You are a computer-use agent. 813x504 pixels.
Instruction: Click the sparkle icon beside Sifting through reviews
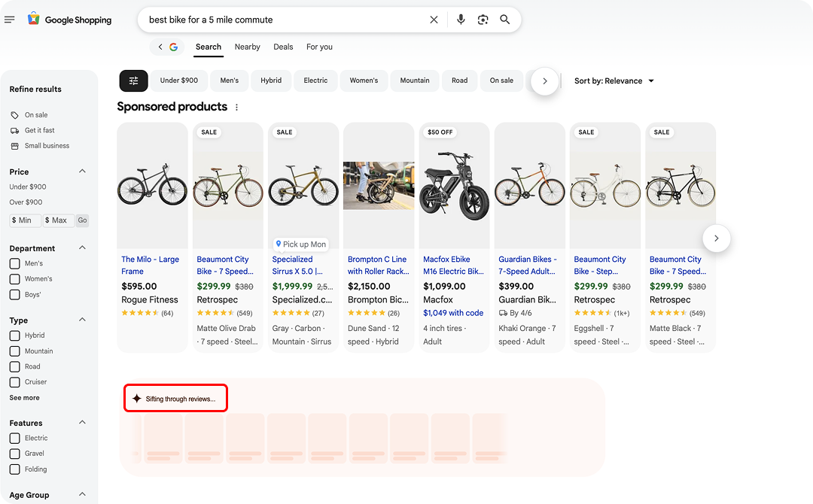(x=136, y=399)
